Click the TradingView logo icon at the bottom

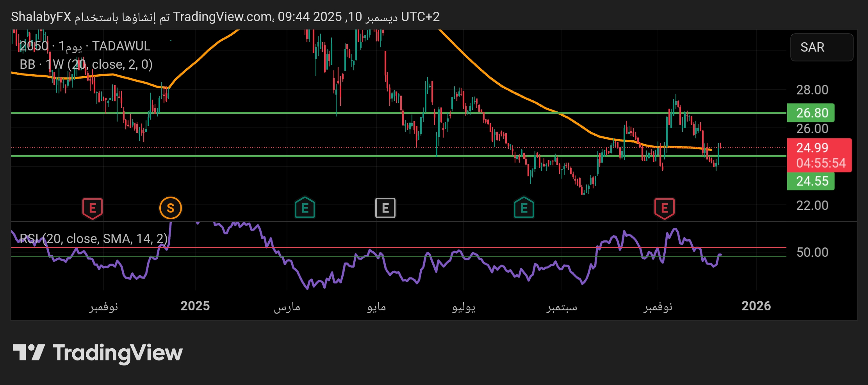coord(29,353)
